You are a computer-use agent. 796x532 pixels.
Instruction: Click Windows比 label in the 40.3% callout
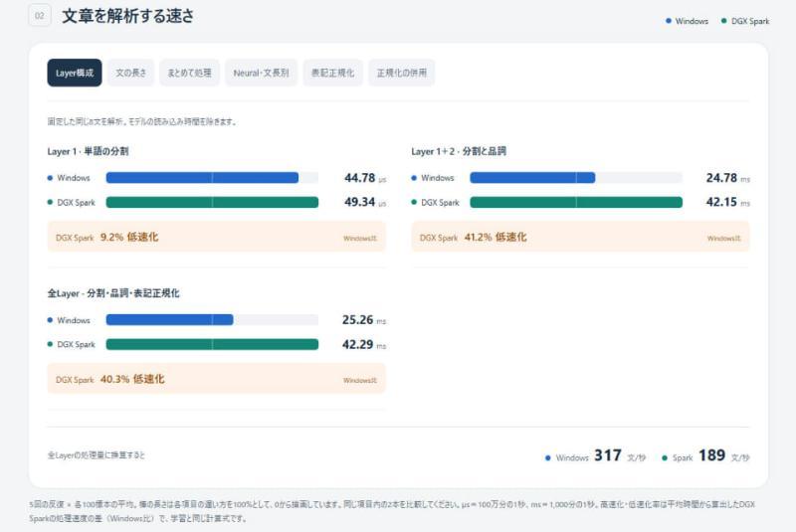360,381
